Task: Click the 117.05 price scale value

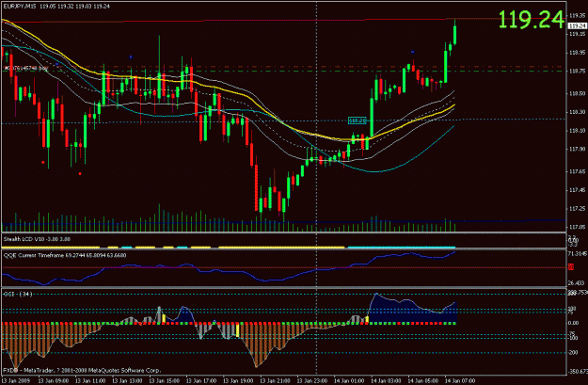Action: 578,227
